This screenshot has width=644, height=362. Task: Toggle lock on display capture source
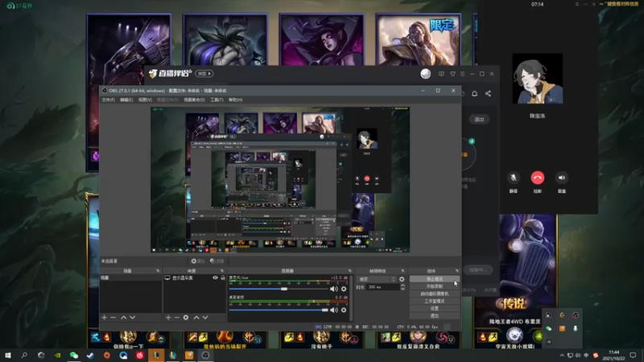point(223,278)
